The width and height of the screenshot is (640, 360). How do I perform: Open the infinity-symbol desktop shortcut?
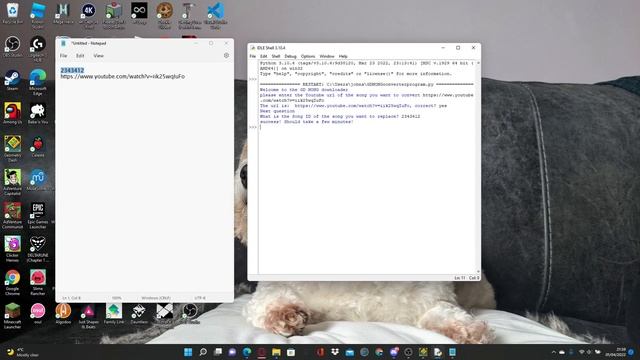[x=139, y=13]
